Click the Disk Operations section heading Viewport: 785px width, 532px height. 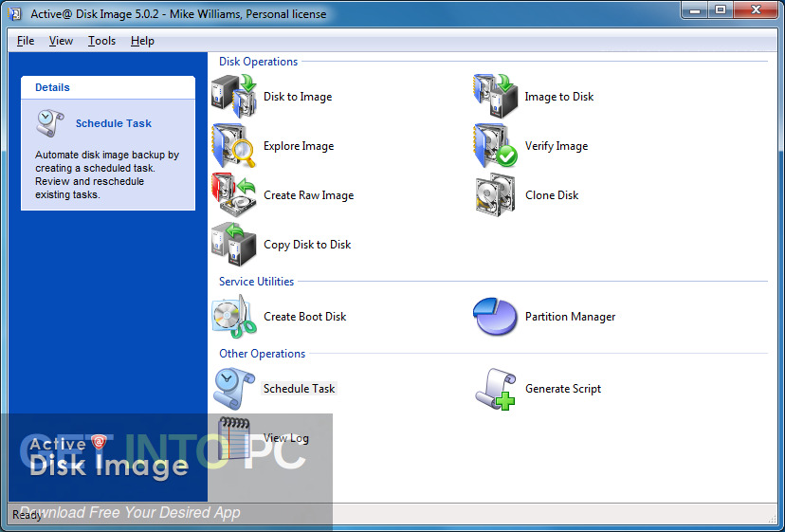coord(258,62)
